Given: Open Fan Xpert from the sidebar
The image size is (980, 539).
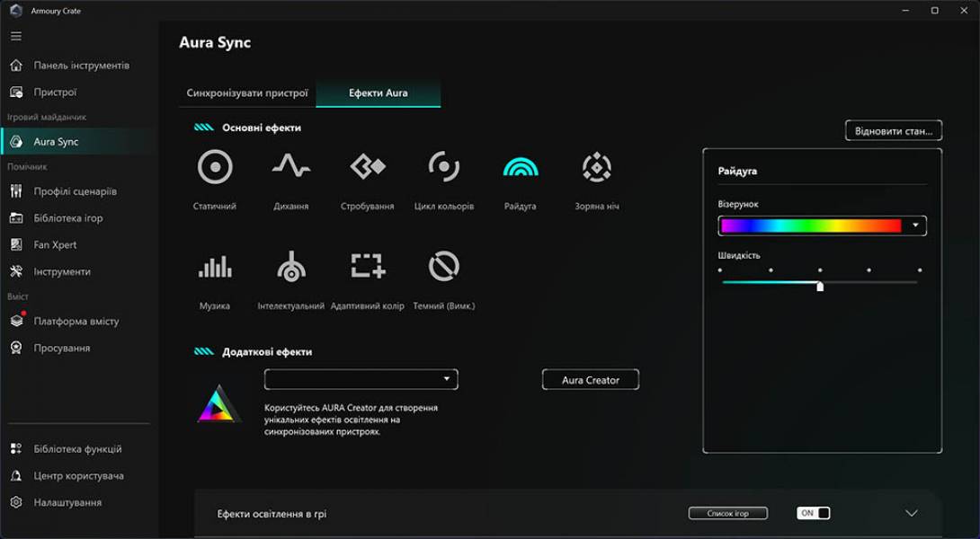Looking at the screenshot, I should click(54, 244).
